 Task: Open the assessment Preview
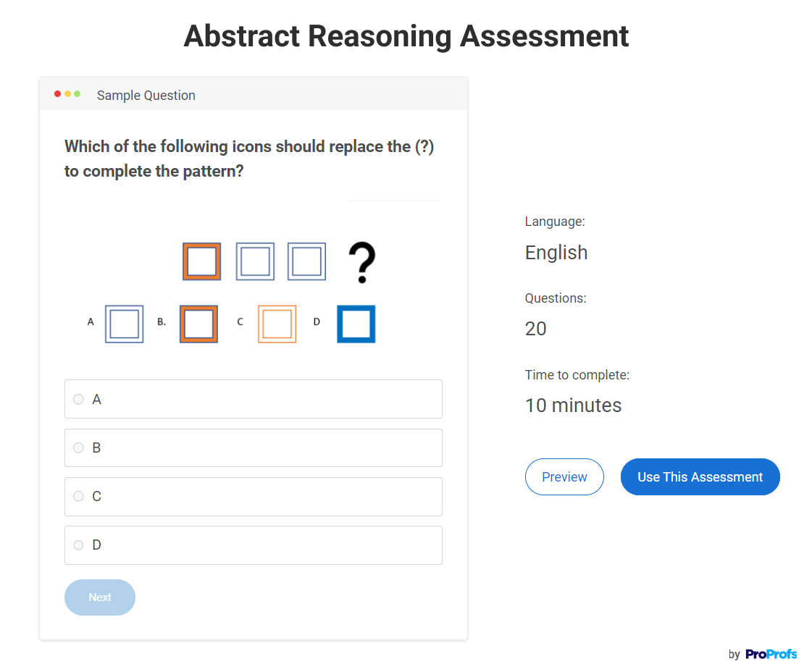pos(564,476)
